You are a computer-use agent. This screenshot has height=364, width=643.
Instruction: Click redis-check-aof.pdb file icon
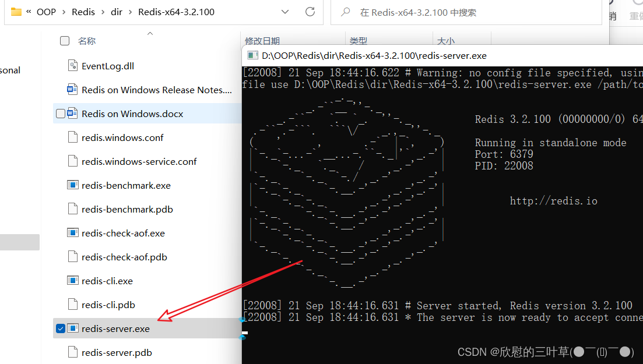click(x=73, y=256)
